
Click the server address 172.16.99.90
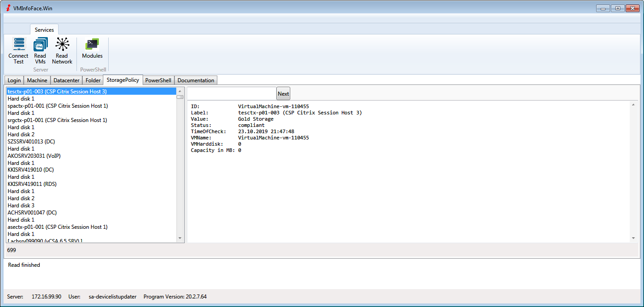pyautogui.click(x=47, y=297)
